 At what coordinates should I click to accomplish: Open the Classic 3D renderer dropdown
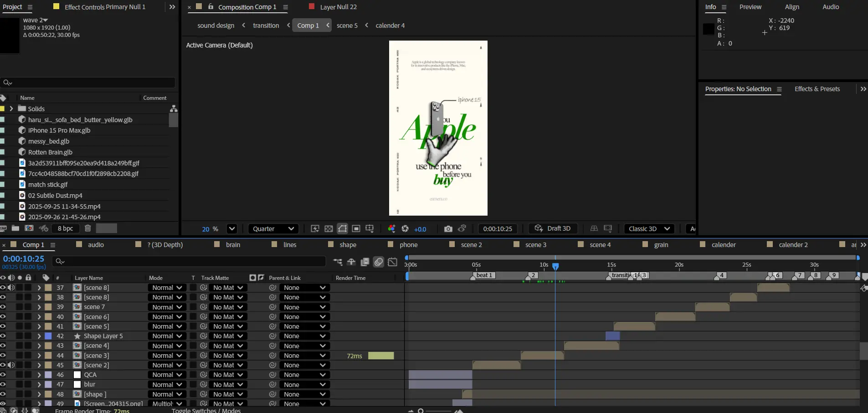(x=649, y=229)
